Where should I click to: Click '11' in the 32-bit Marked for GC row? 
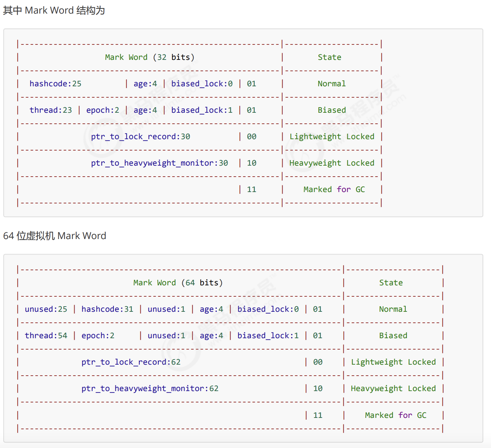click(x=252, y=189)
